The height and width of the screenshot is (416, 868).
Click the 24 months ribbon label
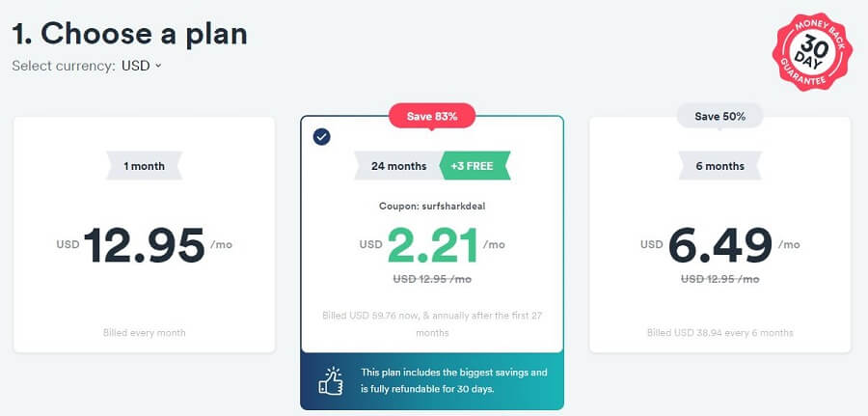tap(398, 166)
